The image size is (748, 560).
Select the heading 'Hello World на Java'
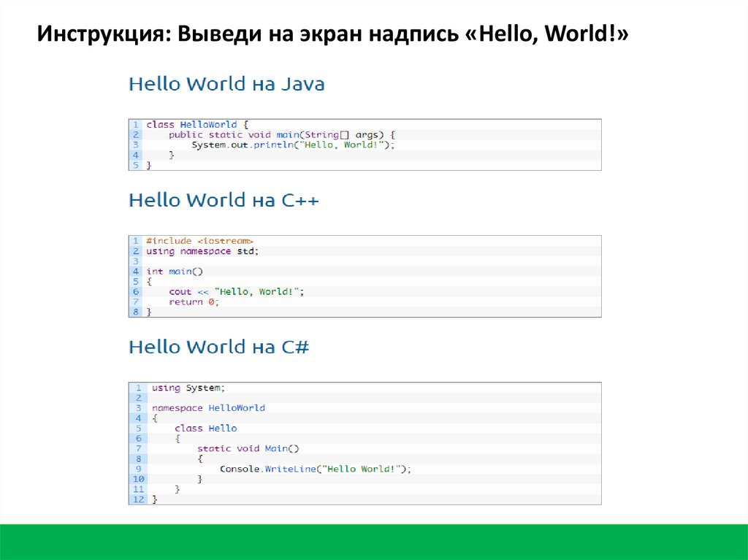226,84
